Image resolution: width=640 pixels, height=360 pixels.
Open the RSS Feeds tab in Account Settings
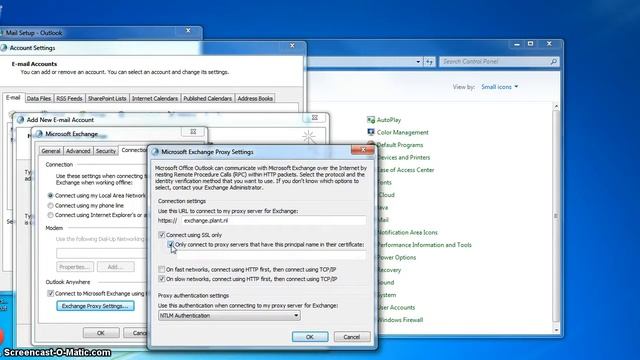[x=69, y=98]
